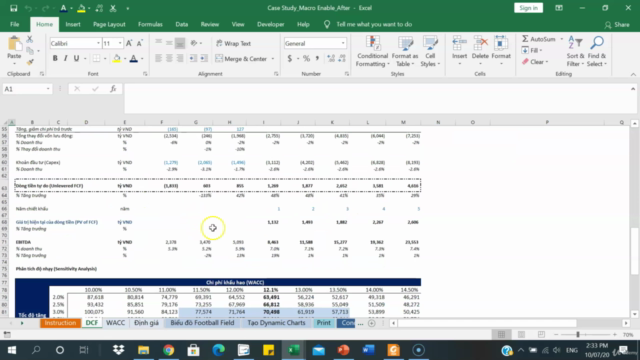
Task: Apply Fill Color bucket icon
Action: (117, 59)
